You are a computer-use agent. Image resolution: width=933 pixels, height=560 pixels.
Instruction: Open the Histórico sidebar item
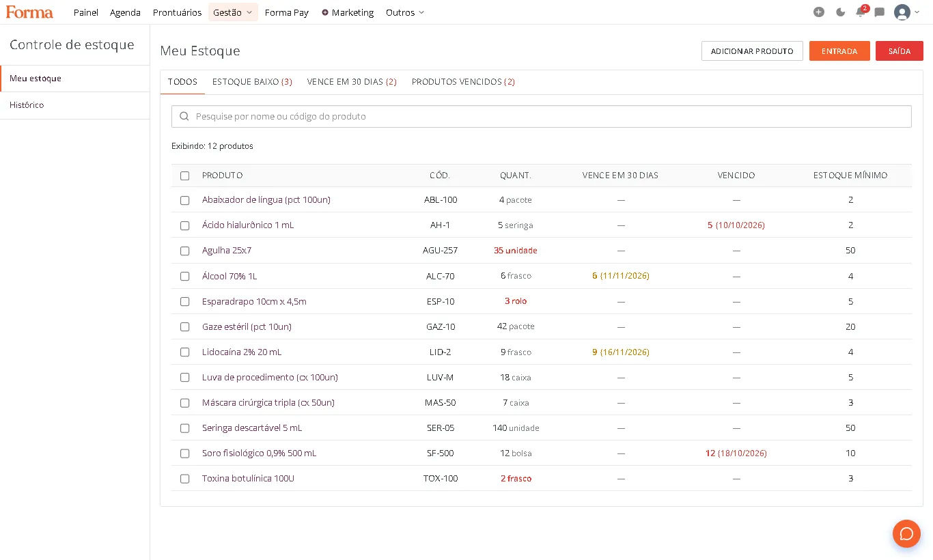tap(75, 105)
